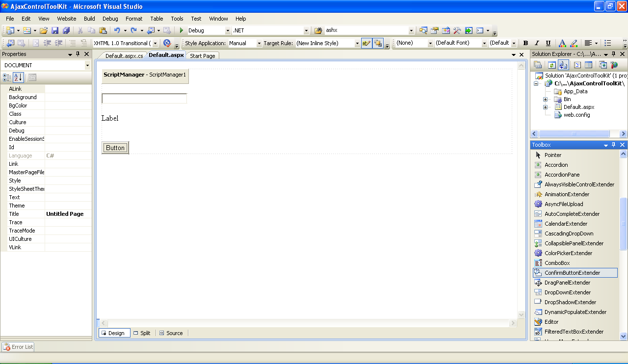The width and height of the screenshot is (628, 364).
Task: Click the View Code icon in Solution Explorer
Action: [x=577, y=65]
